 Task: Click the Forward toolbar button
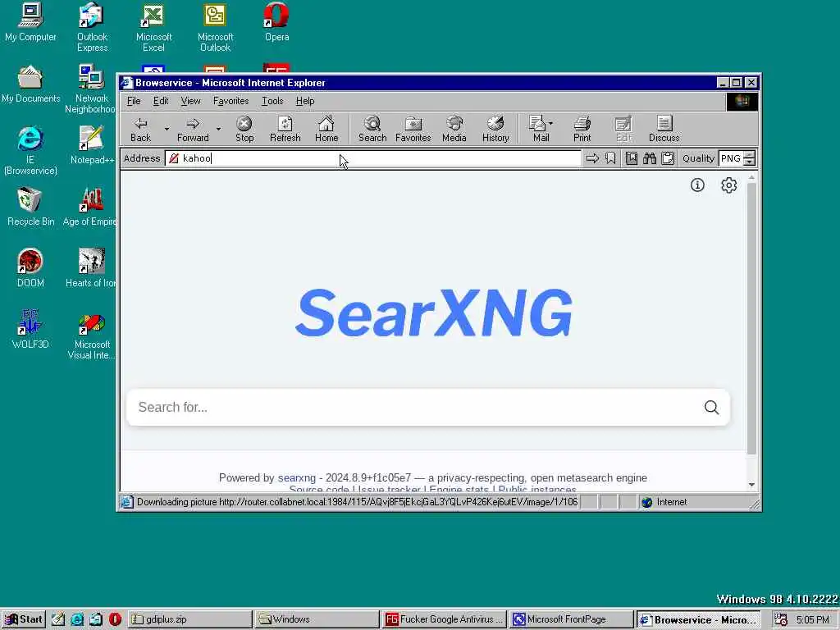193,129
